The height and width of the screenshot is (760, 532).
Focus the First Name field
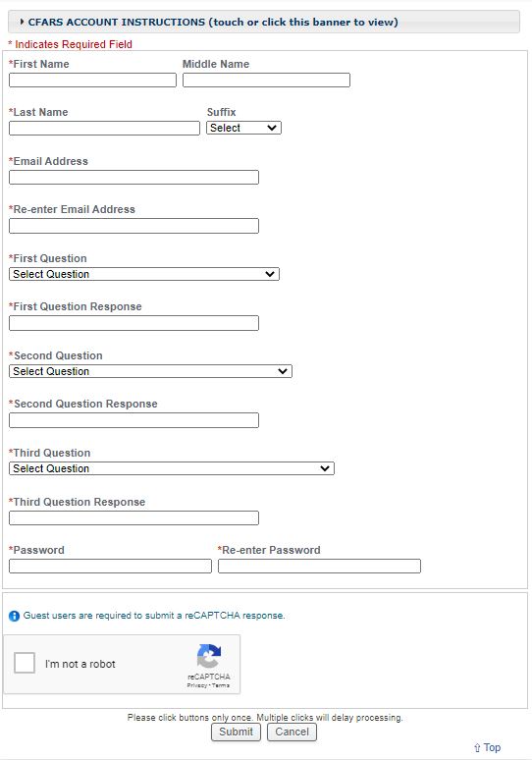tap(92, 80)
